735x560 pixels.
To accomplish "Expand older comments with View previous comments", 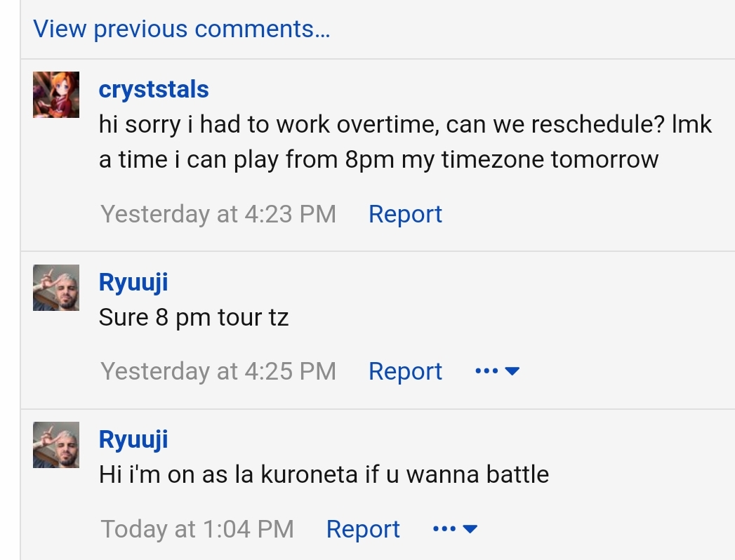I will 183,29.
